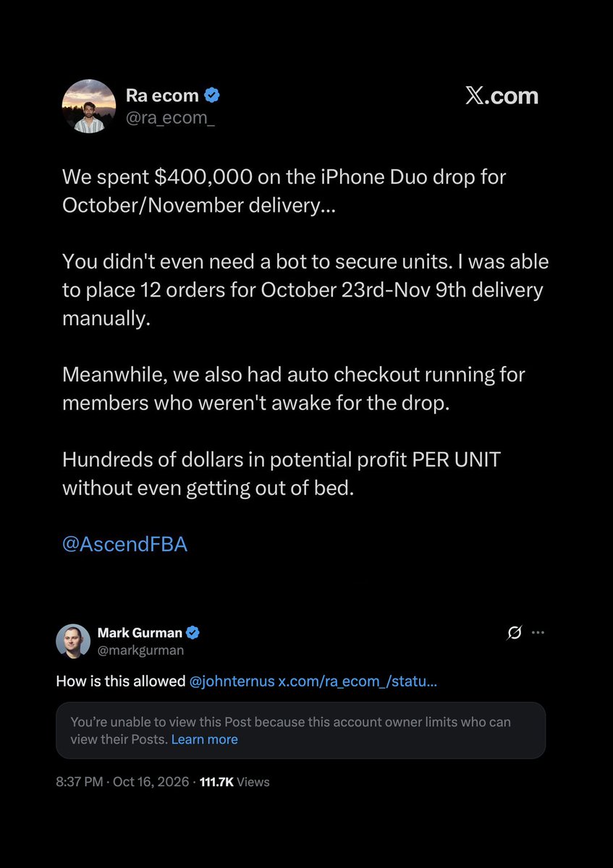Image resolution: width=613 pixels, height=868 pixels.
Task: Click the Mark Gurman display name
Action: [x=140, y=633]
